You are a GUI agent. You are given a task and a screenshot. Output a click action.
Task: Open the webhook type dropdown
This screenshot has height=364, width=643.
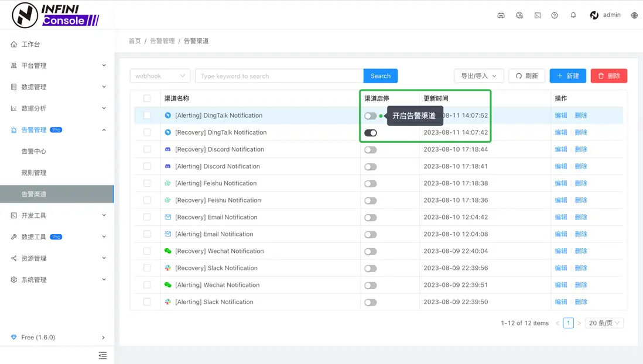point(160,76)
